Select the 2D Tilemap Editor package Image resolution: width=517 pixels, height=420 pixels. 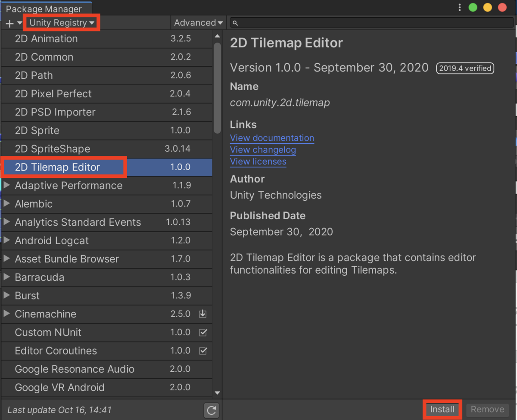tap(107, 167)
